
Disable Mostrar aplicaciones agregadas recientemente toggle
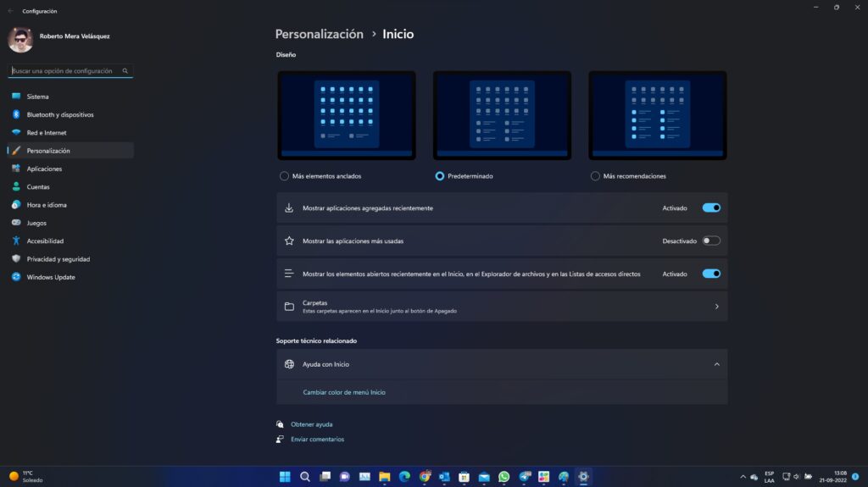[x=711, y=208]
